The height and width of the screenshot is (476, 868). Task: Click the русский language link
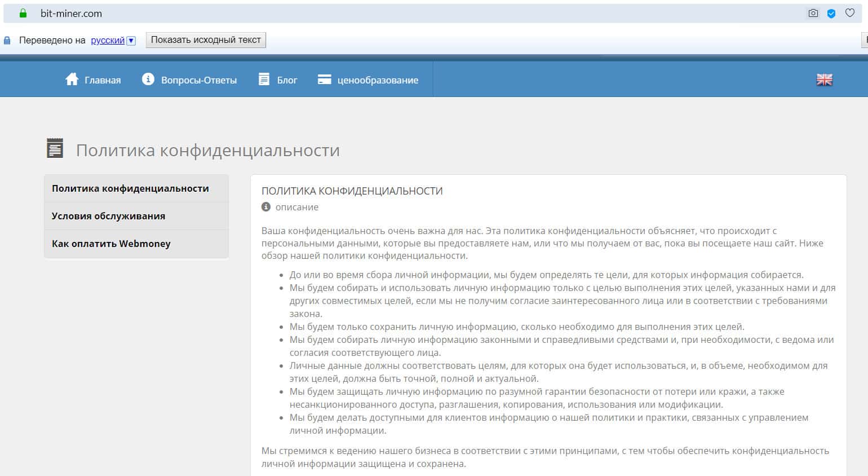point(108,40)
